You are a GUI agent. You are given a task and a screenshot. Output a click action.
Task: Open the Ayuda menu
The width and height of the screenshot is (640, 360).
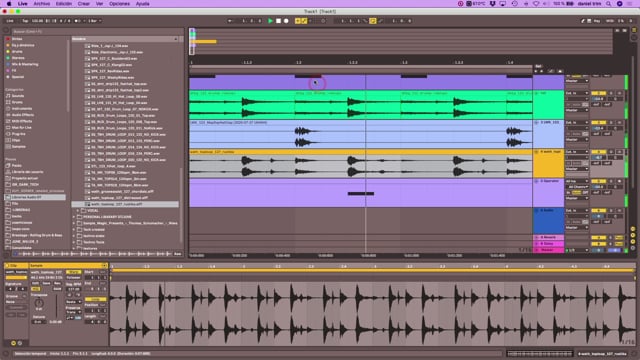click(142, 4)
